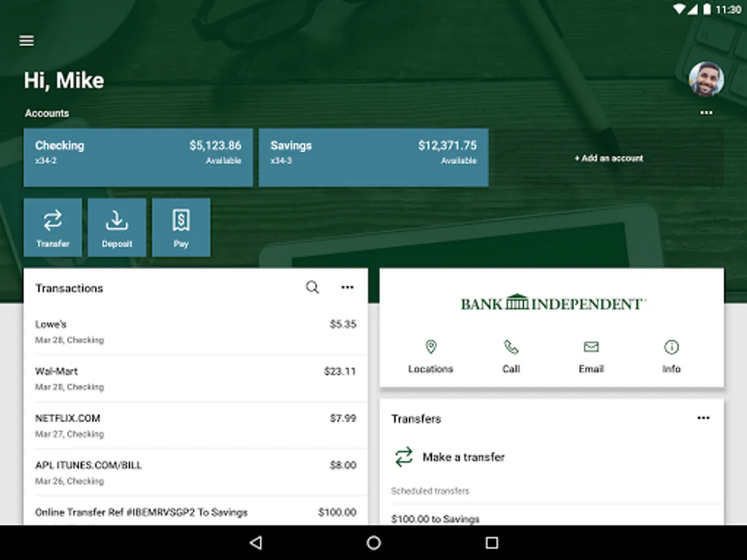The width and height of the screenshot is (747, 560).
Task: Open the Wal-Mart $23.11 transaction
Action: pos(195,378)
